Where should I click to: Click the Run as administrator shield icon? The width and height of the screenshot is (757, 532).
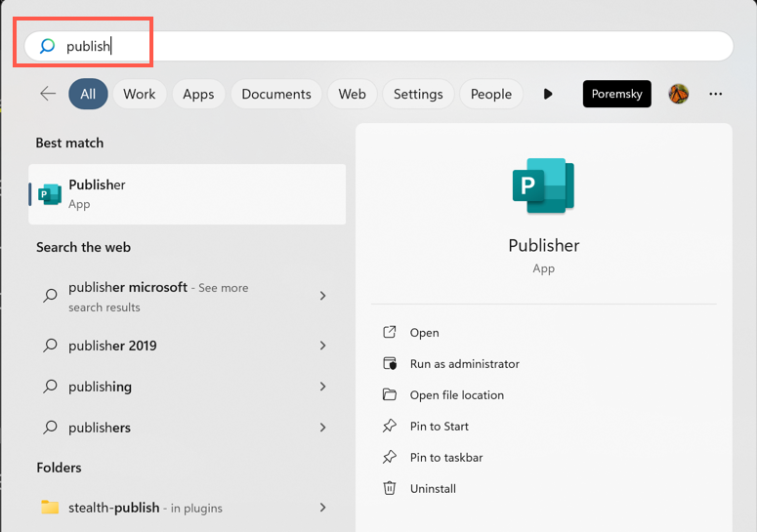390,363
